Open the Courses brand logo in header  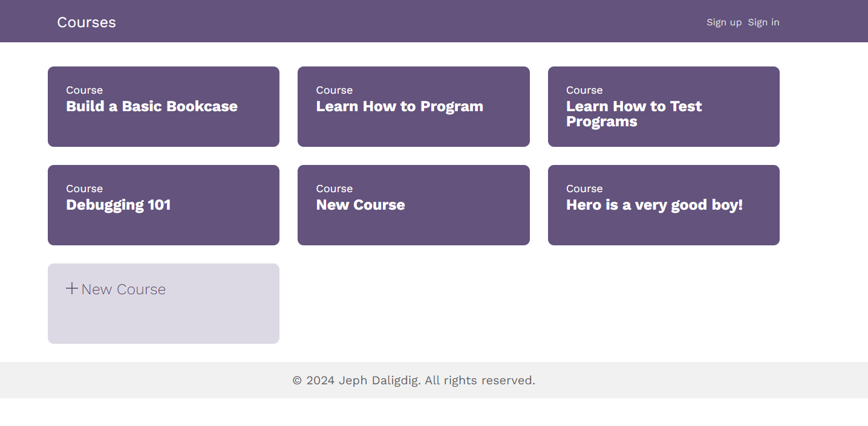86,22
